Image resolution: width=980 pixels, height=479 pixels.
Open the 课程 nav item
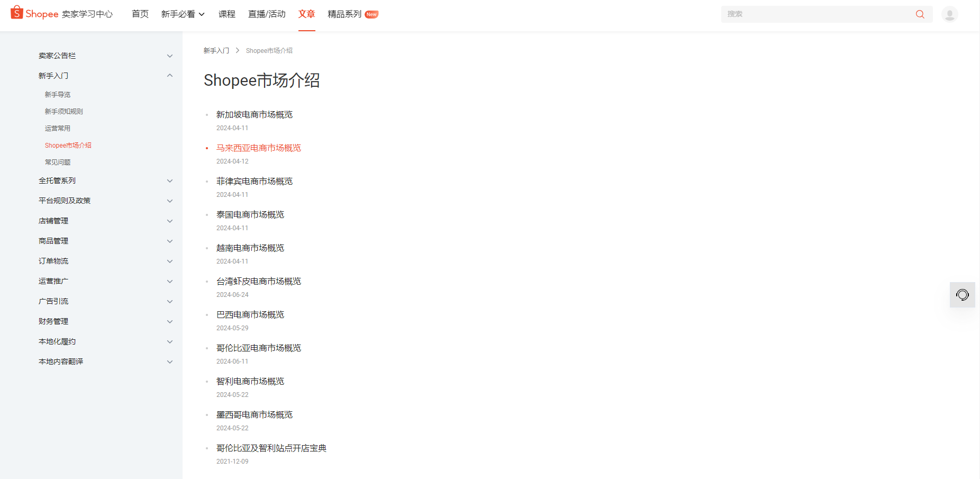227,14
